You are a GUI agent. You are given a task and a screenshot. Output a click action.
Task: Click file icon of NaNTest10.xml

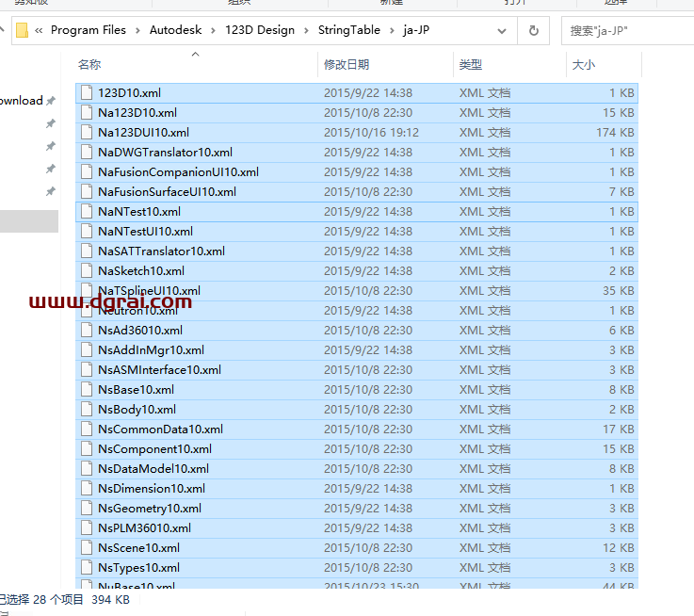[87, 212]
